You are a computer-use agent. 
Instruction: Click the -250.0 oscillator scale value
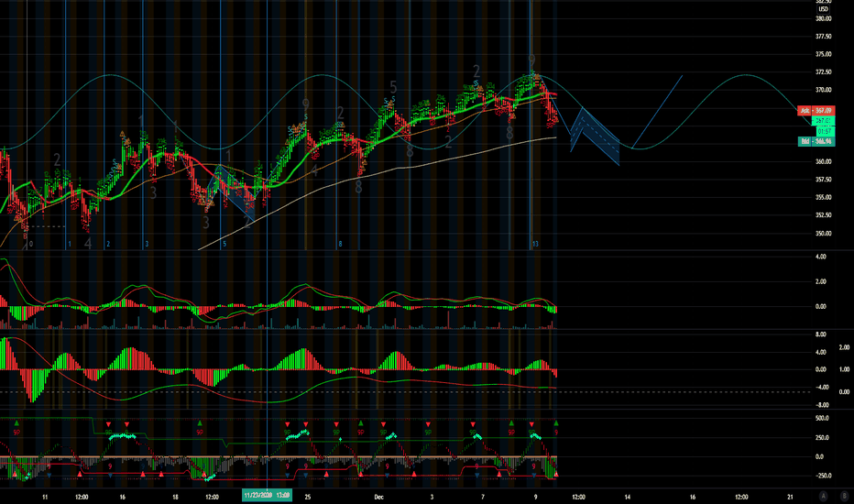(x=823, y=476)
